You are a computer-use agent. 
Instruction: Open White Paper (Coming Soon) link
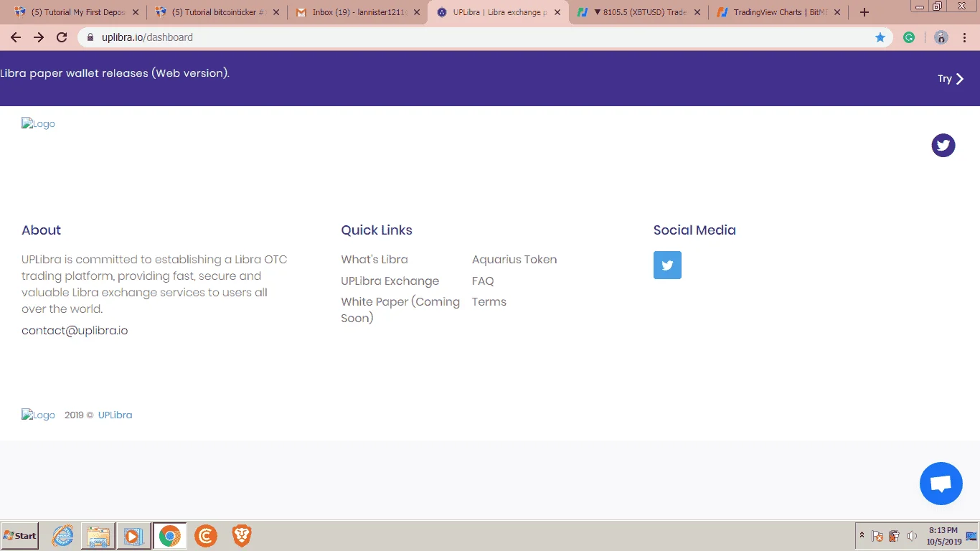click(x=400, y=310)
